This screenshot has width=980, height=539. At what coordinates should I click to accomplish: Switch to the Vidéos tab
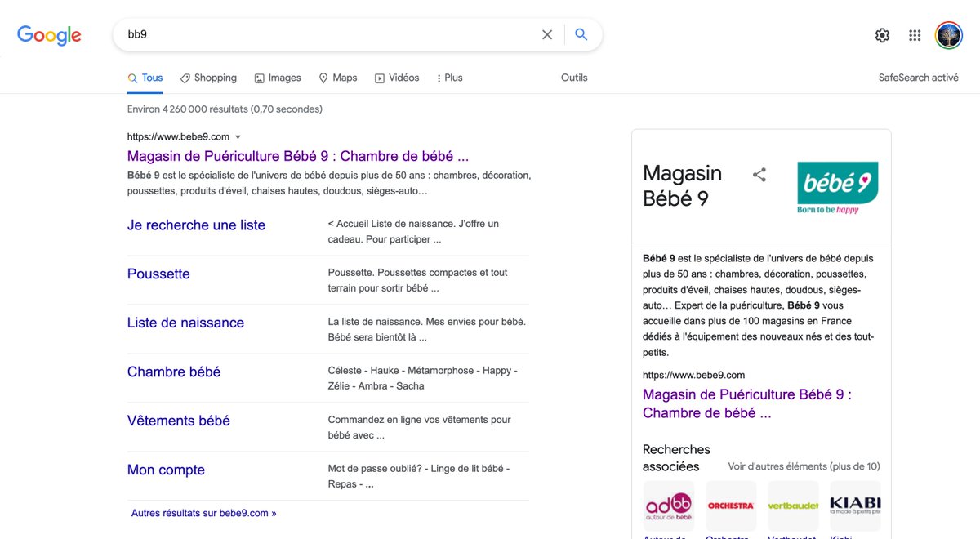[397, 78]
